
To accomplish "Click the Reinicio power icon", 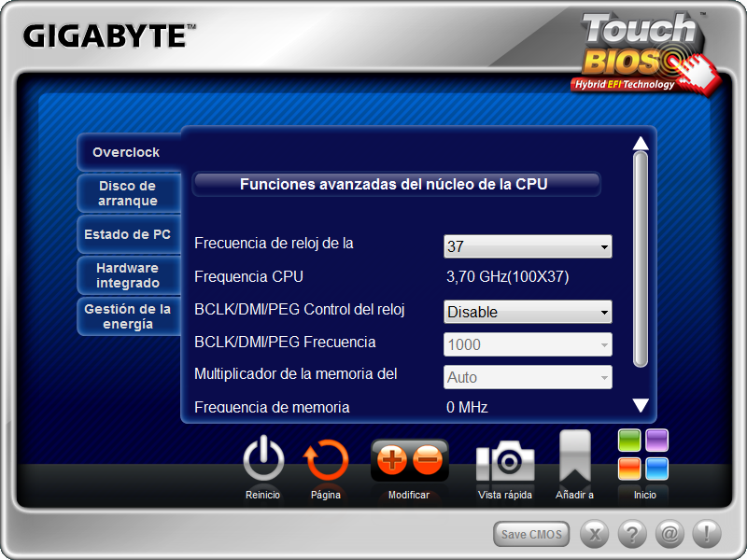I will coord(263,460).
